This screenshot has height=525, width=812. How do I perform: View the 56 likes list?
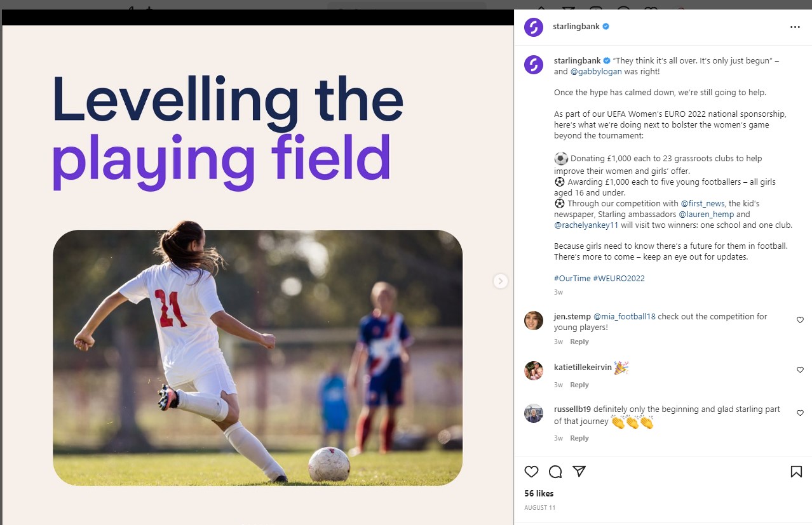pyautogui.click(x=539, y=493)
